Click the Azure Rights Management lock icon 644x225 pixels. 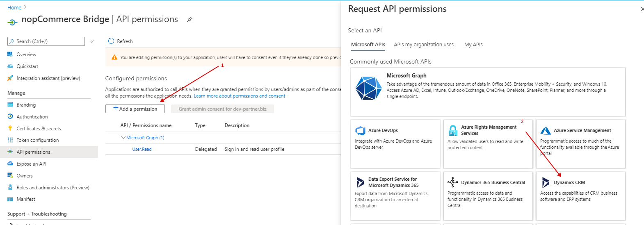[453, 130]
